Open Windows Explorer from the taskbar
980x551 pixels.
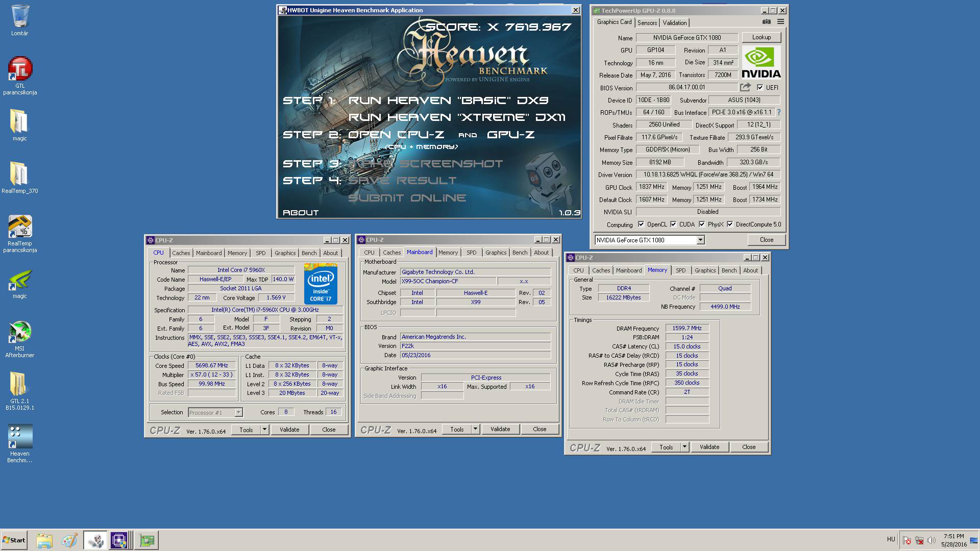(44, 540)
